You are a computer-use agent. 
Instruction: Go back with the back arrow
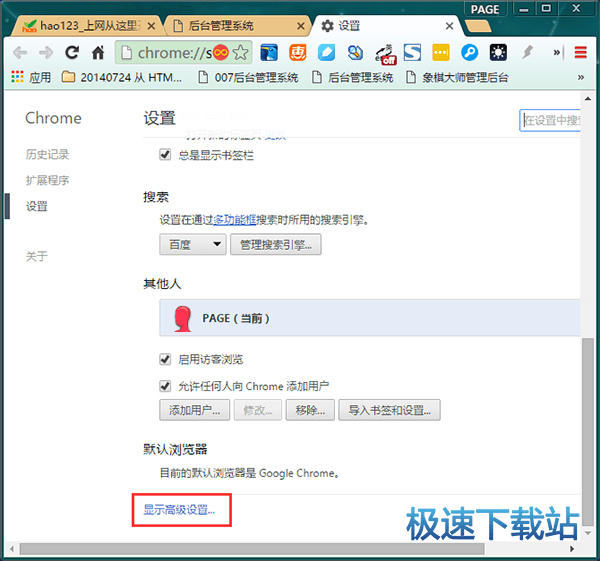click(20, 52)
